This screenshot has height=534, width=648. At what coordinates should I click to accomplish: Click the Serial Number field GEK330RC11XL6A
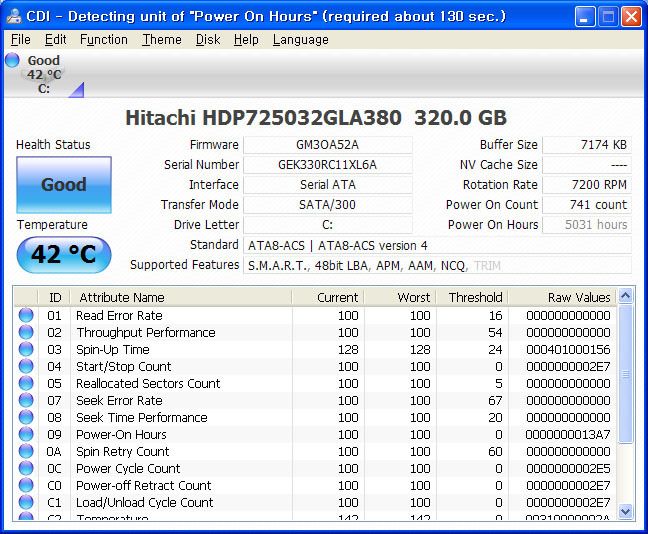pyautogui.click(x=328, y=165)
